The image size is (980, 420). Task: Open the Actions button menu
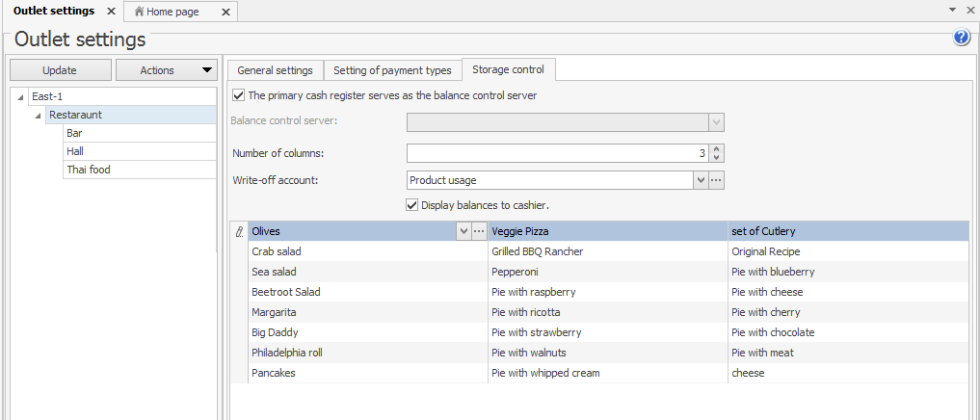click(166, 70)
